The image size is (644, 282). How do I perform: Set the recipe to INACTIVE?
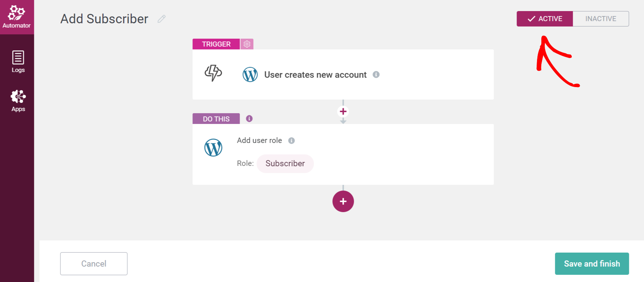click(x=600, y=19)
